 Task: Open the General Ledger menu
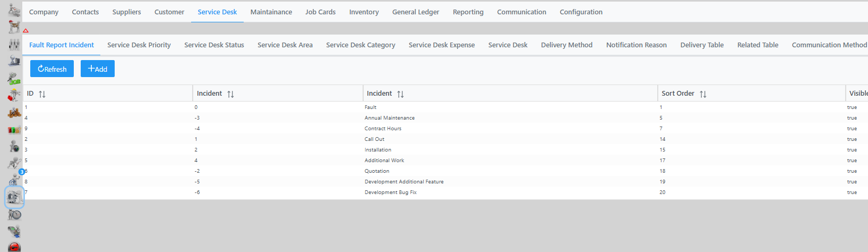pos(416,12)
